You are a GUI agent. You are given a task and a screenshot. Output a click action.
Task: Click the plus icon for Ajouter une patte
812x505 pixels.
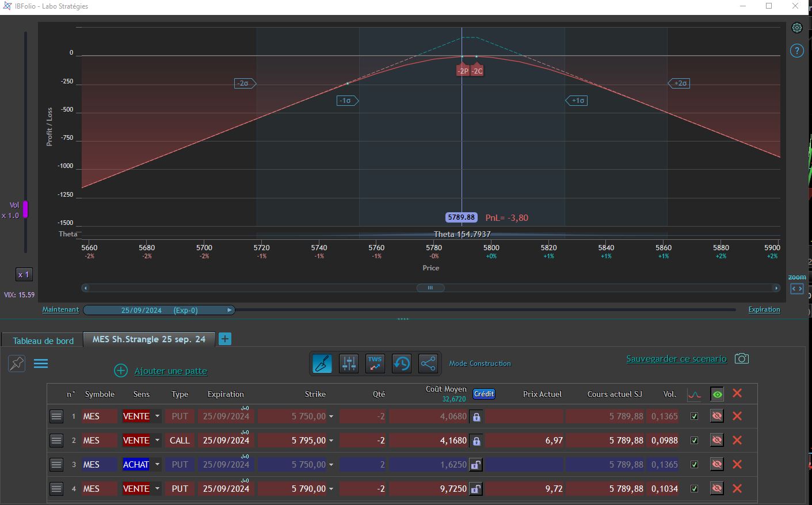point(121,370)
